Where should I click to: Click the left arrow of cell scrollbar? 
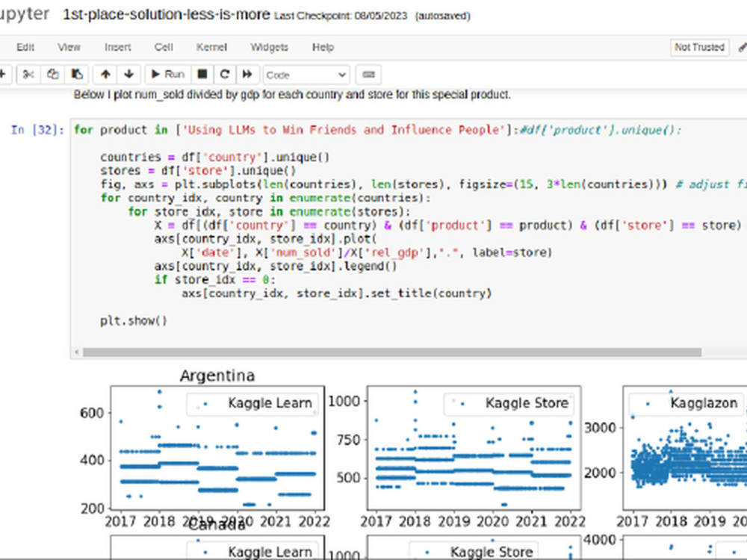(x=77, y=352)
